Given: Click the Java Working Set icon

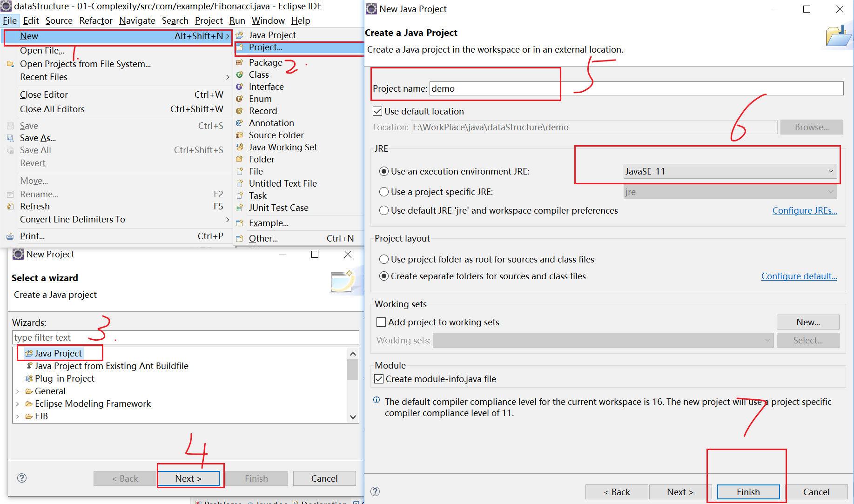Looking at the screenshot, I should 240,147.
